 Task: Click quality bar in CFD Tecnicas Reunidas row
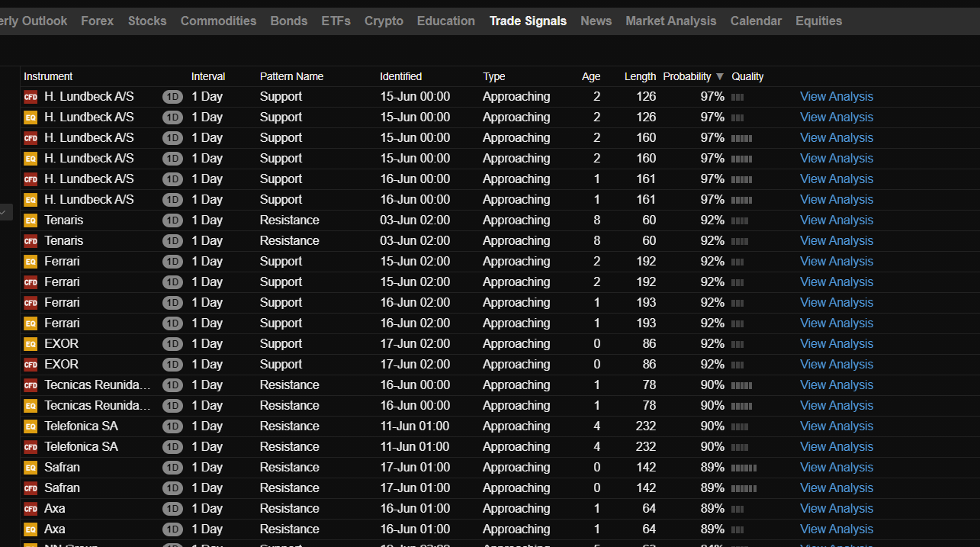click(x=742, y=385)
